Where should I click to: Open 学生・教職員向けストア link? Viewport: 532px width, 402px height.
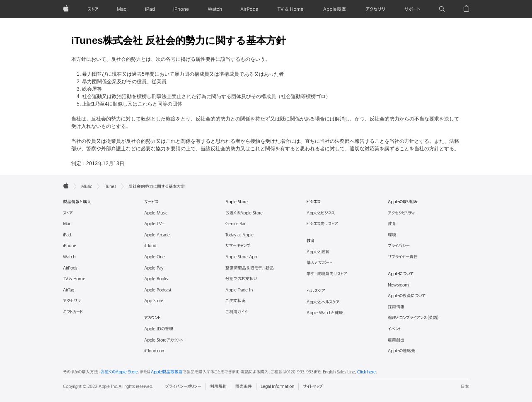click(x=327, y=274)
